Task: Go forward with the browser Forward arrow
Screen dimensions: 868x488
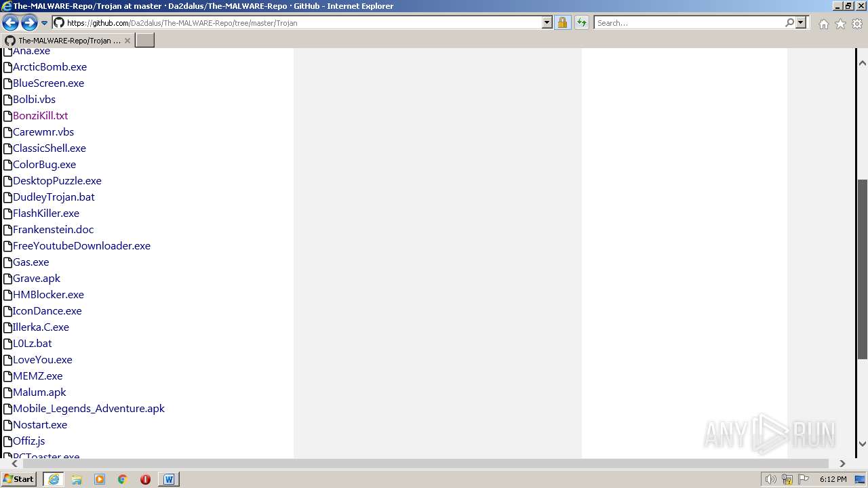Action: [29, 22]
